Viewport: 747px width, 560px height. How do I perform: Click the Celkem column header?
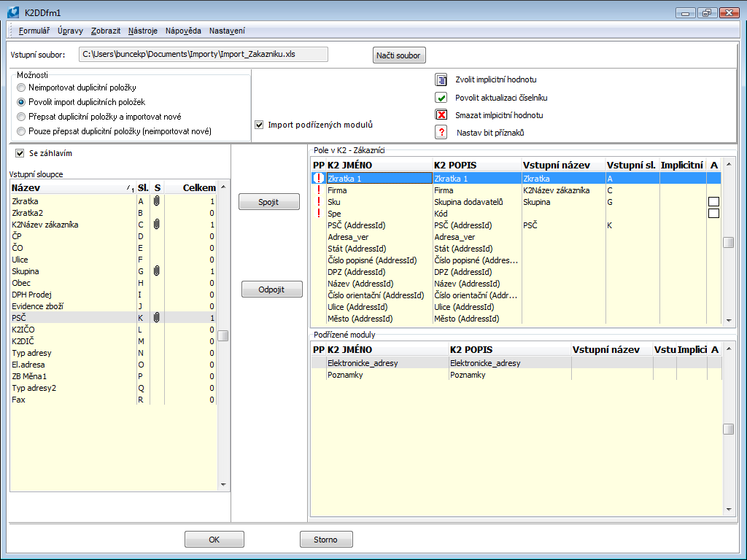(x=190, y=187)
